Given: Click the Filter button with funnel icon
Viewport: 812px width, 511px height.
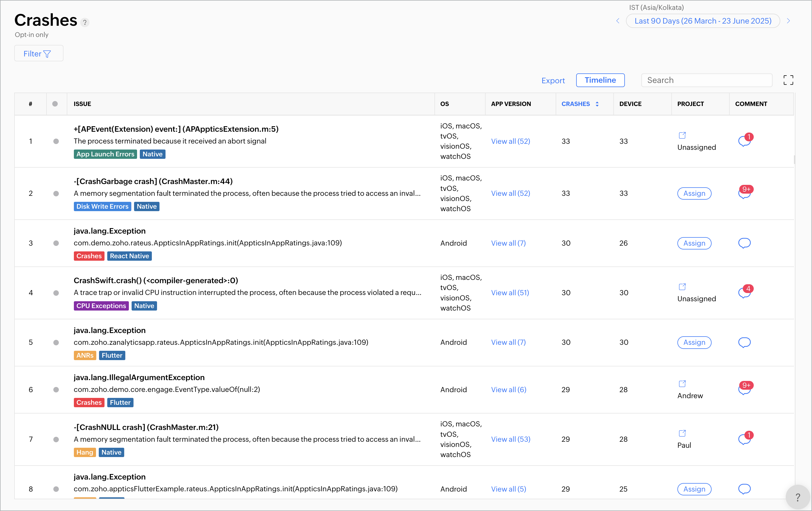Looking at the screenshot, I should (39, 54).
